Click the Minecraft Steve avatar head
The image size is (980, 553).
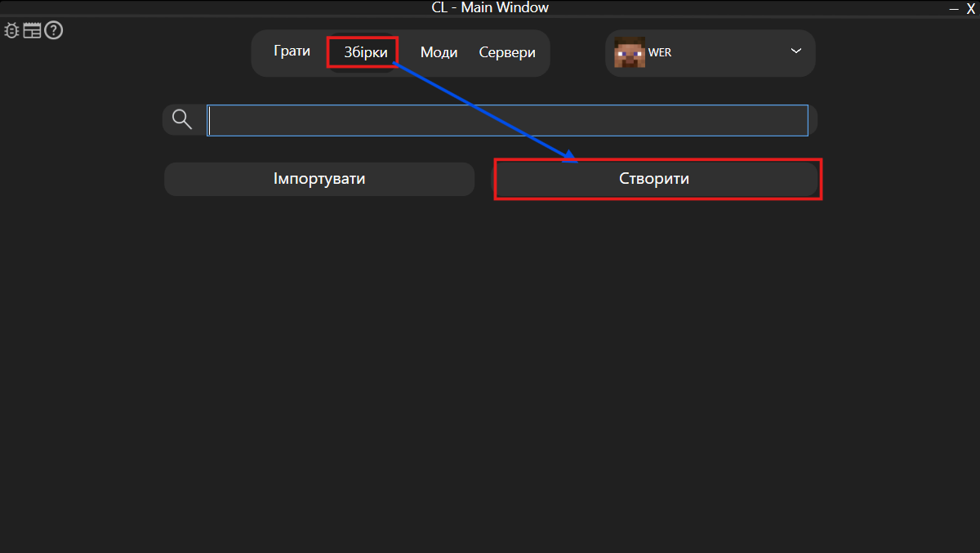point(629,53)
